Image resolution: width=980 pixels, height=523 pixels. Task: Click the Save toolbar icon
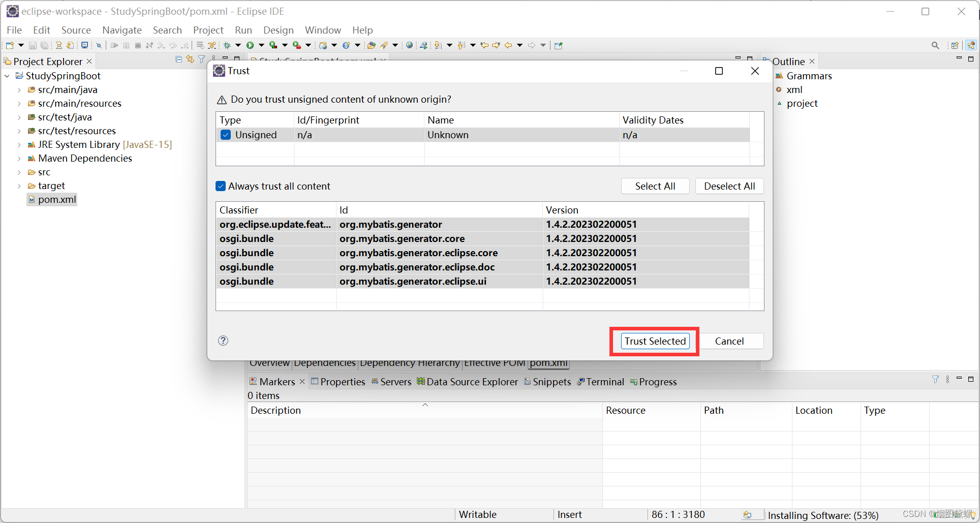tap(33, 45)
